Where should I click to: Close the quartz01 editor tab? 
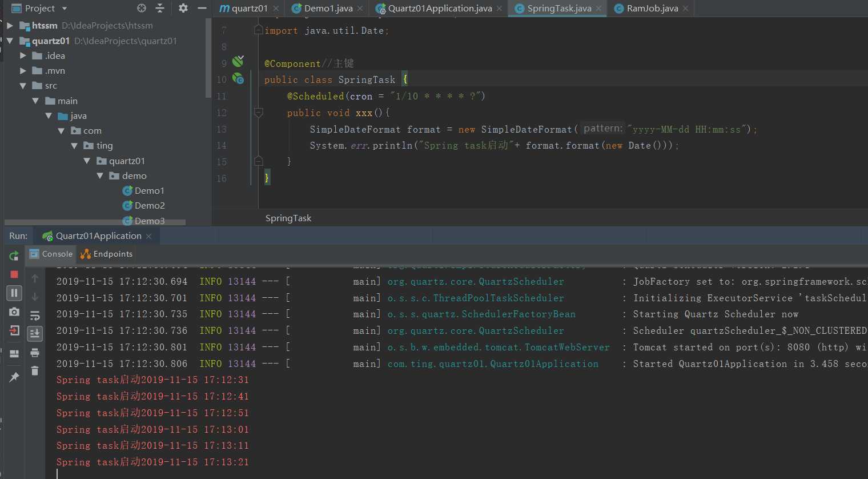coord(276,9)
